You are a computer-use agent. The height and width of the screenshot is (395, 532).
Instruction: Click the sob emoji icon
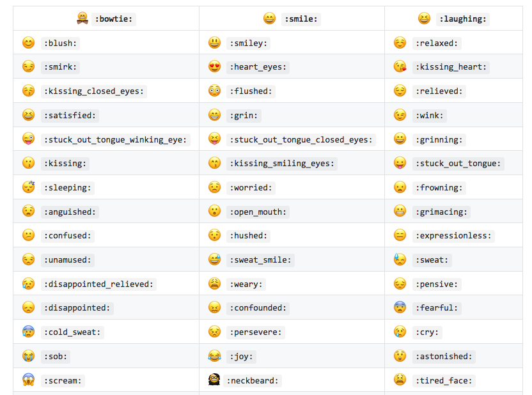click(x=28, y=356)
